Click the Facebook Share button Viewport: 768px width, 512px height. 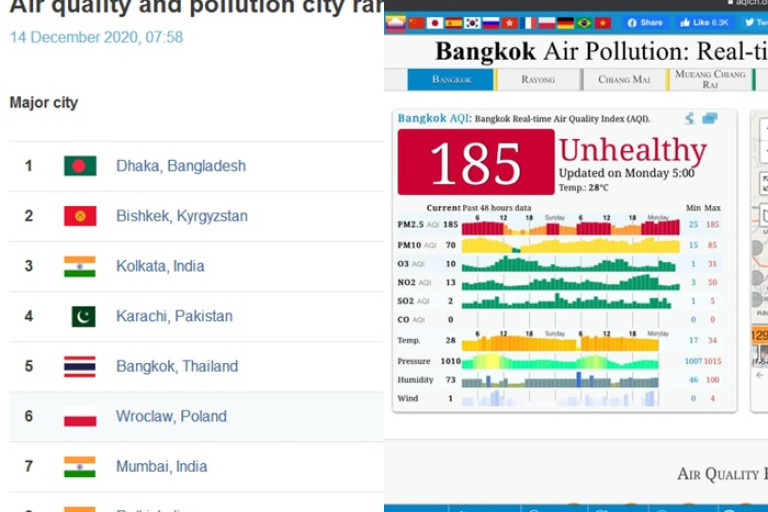[x=645, y=23]
